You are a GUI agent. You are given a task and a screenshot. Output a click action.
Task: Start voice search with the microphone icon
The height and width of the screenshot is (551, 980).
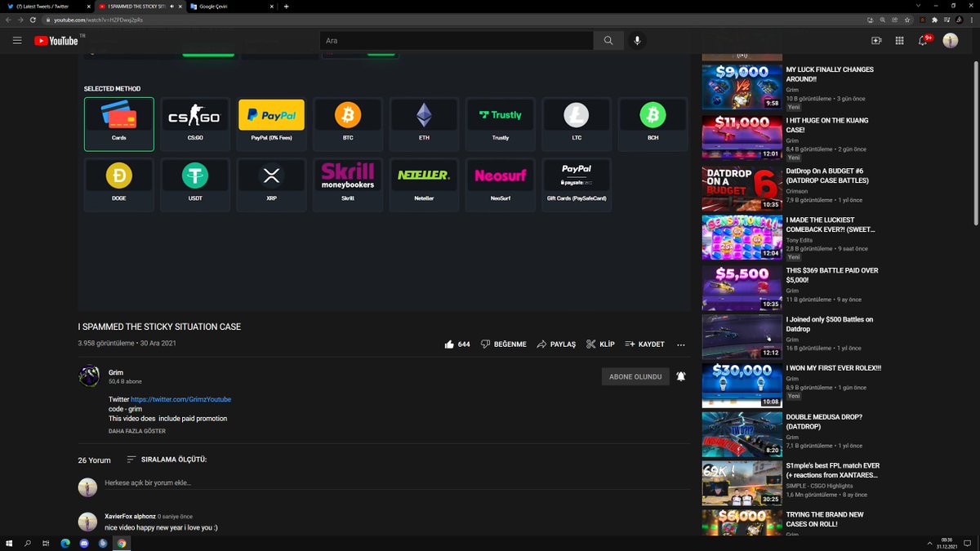[x=638, y=41]
